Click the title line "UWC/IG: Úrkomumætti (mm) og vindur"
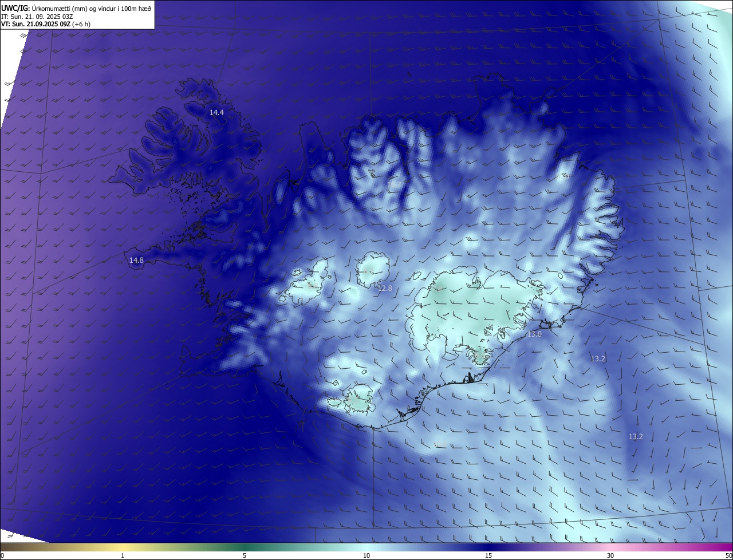The image size is (733, 560). click(76, 8)
